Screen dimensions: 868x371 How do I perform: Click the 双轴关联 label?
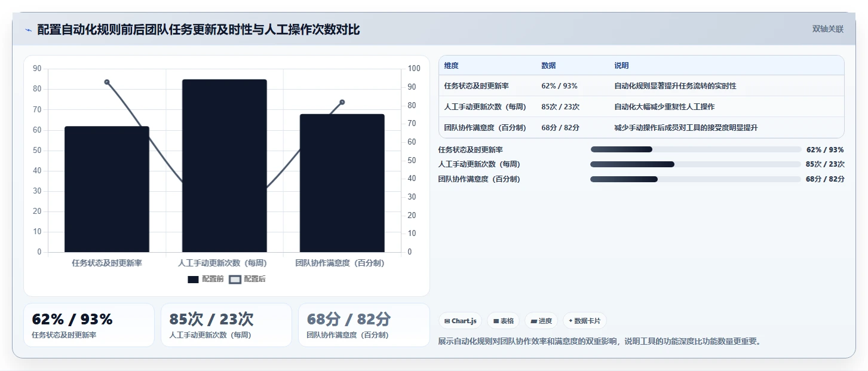coord(828,29)
